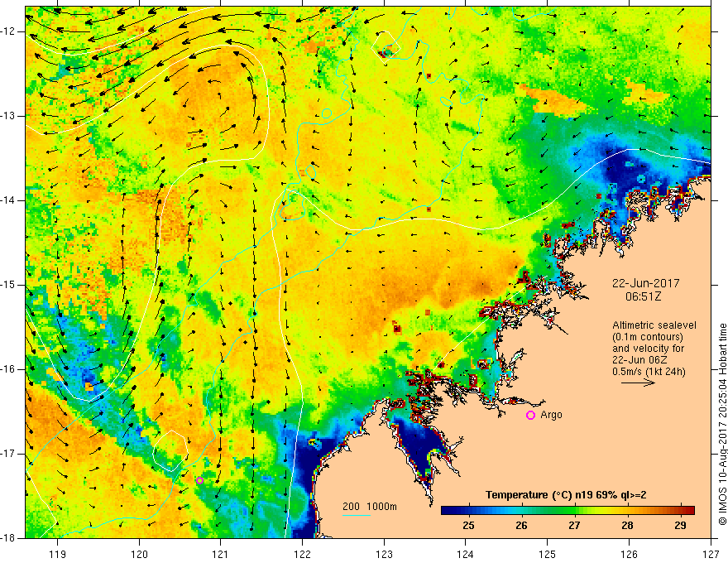Click the temperature colour bar
The height and width of the screenshot is (563, 728).
coord(568,510)
